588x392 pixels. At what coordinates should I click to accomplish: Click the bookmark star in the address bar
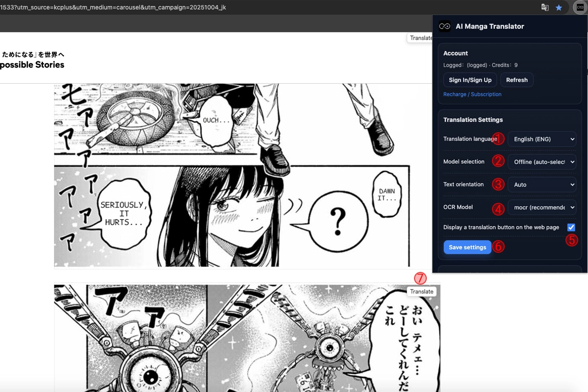[x=559, y=7]
